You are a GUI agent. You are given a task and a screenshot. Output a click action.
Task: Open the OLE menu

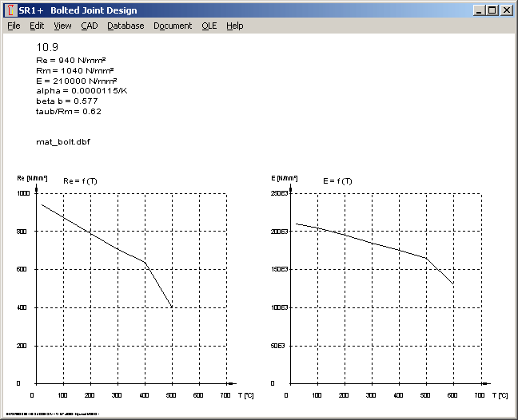click(x=209, y=26)
